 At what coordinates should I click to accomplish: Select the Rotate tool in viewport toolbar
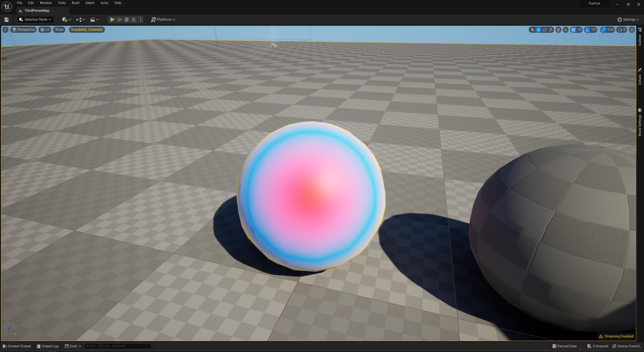[544, 30]
